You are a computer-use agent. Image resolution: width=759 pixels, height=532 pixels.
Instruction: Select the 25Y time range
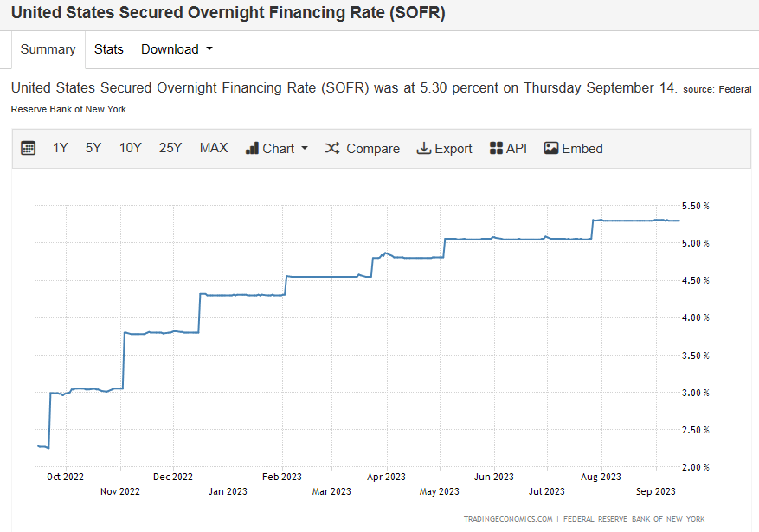[x=170, y=148]
